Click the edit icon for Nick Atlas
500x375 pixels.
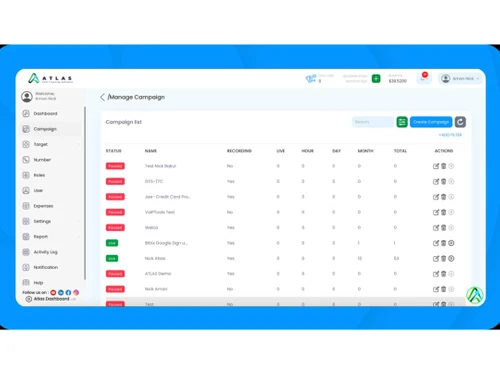tap(436, 258)
